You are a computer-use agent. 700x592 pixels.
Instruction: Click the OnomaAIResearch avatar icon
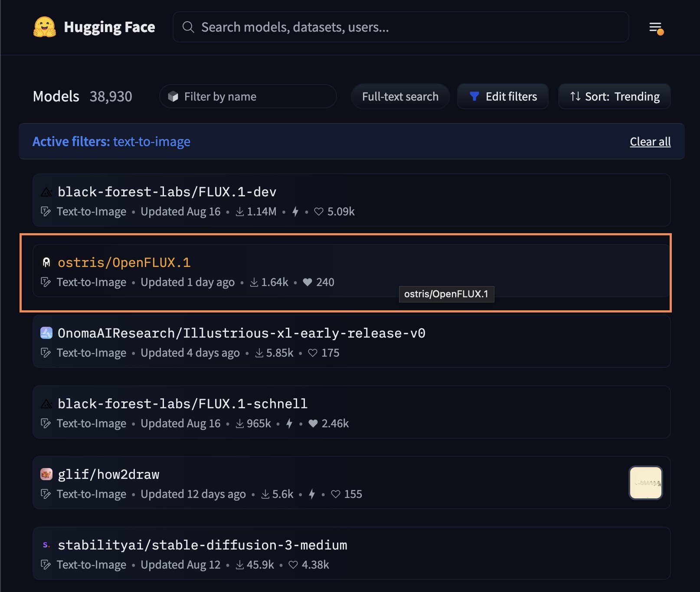46,333
